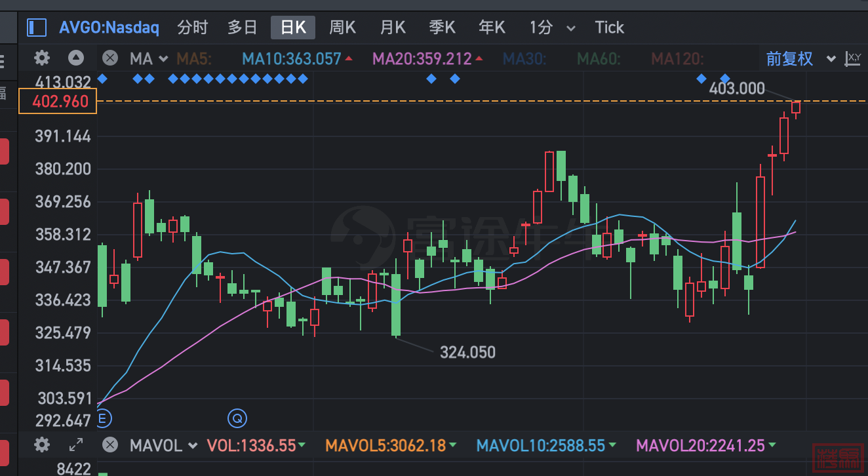Open the X-Y axis settings icon
868x476 pixels.
pos(853,58)
